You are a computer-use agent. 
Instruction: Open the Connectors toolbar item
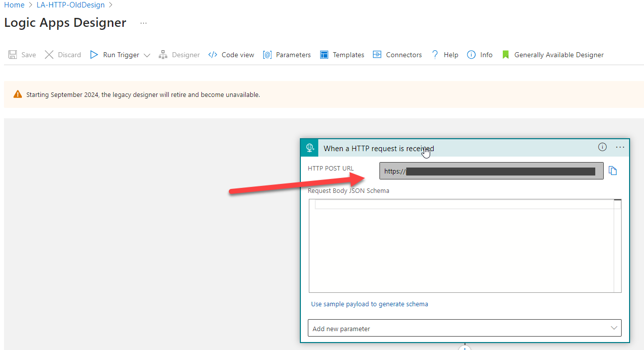[x=397, y=55]
